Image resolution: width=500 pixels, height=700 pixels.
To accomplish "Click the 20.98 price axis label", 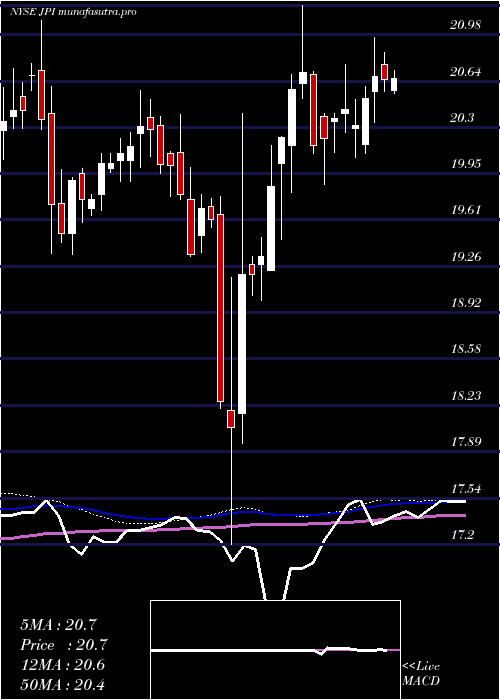I will pyautogui.click(x=465, y=25).
